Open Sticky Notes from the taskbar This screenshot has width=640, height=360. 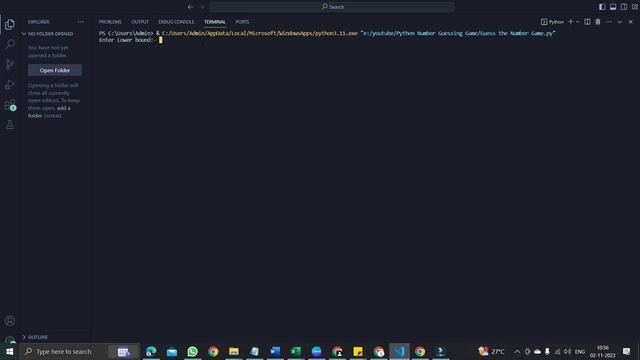[x=358, y=351]
